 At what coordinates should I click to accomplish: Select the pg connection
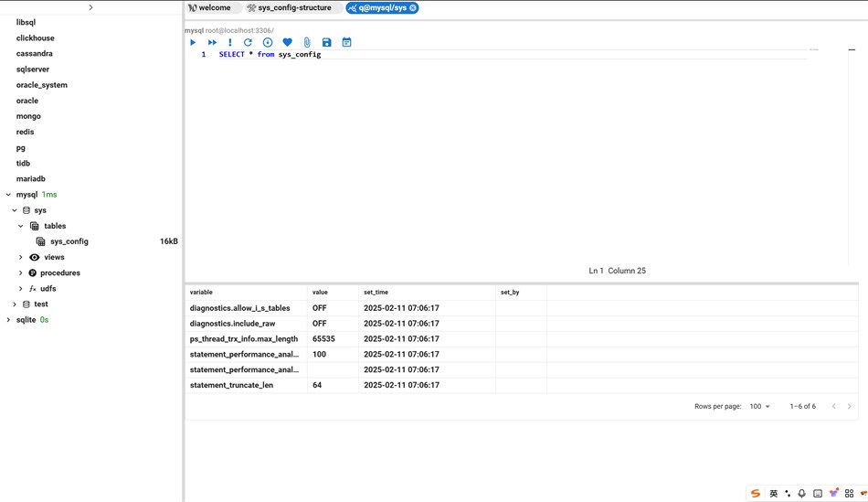20,148
